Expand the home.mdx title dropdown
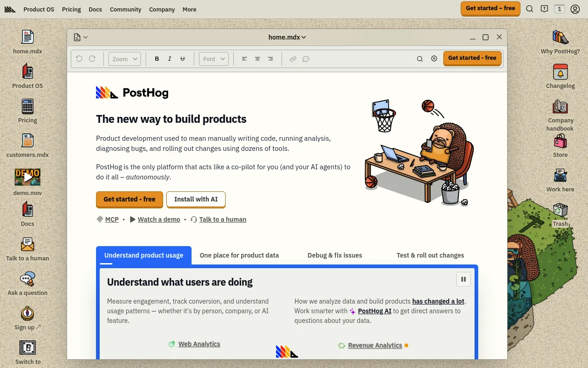 [x=287, y=37]
